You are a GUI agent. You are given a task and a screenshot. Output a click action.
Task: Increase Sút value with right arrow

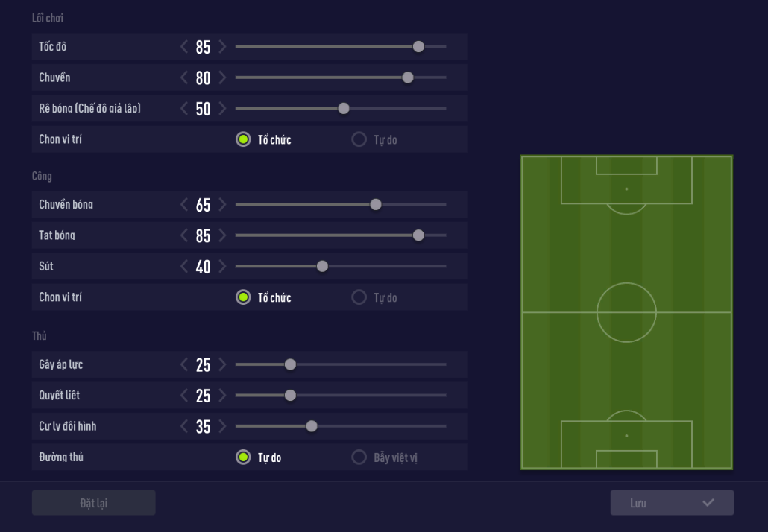point(222,267)
